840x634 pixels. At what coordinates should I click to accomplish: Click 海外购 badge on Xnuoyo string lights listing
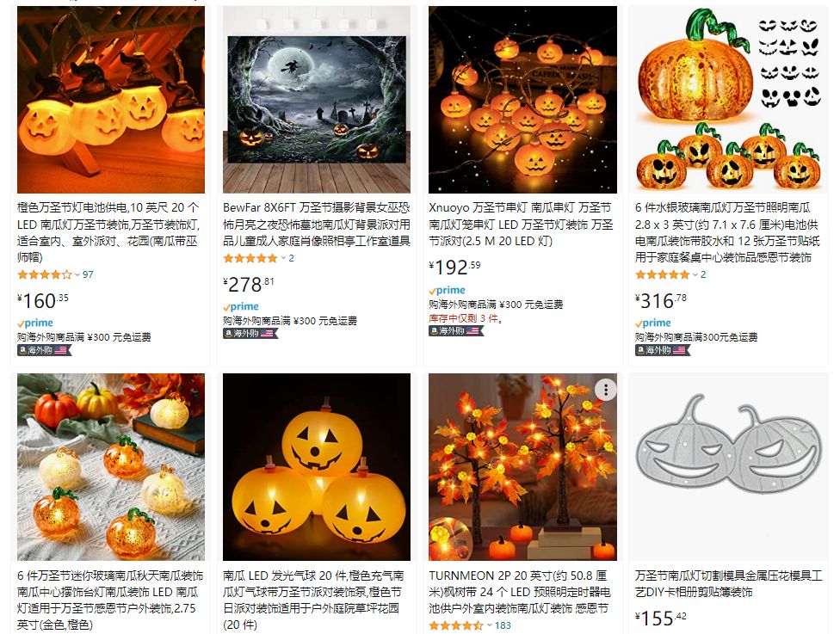(456, 331)
